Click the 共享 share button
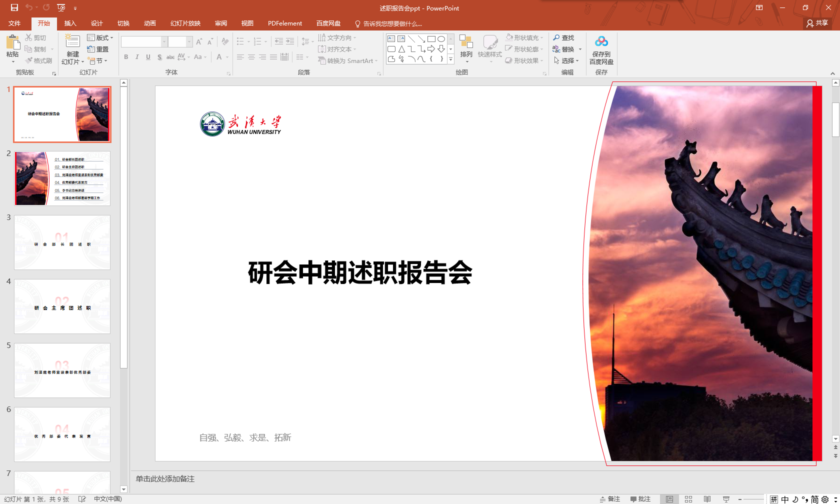The width and height of the screenshot is (840, 504). coord(817,23)
